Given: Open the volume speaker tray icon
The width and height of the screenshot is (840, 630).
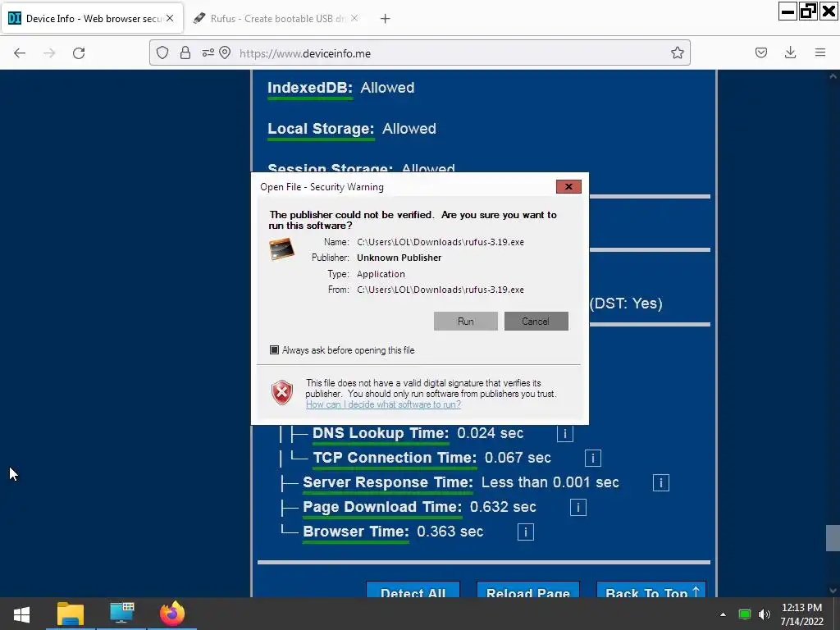Looking at the screenshot, I should click(765, 614).
